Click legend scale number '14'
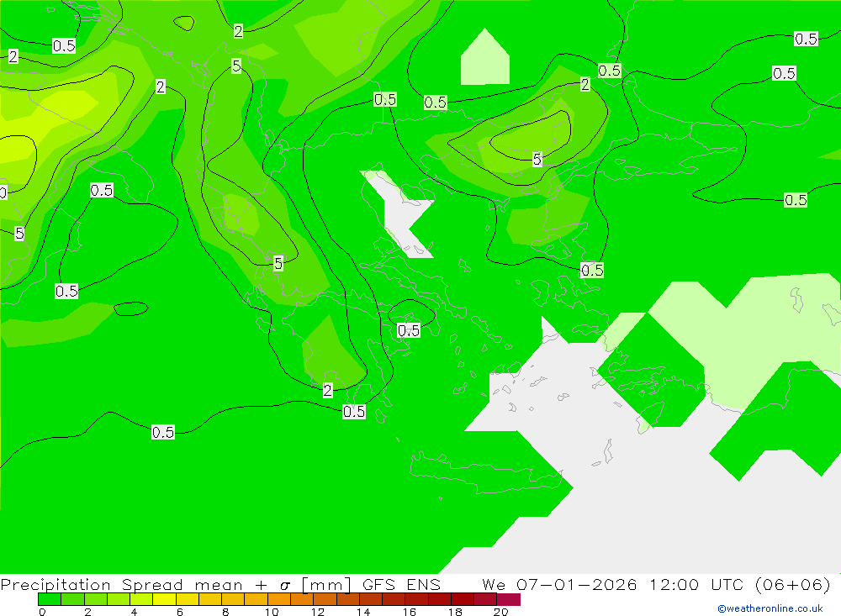The image size is (841, 616). tap(363, 612)
